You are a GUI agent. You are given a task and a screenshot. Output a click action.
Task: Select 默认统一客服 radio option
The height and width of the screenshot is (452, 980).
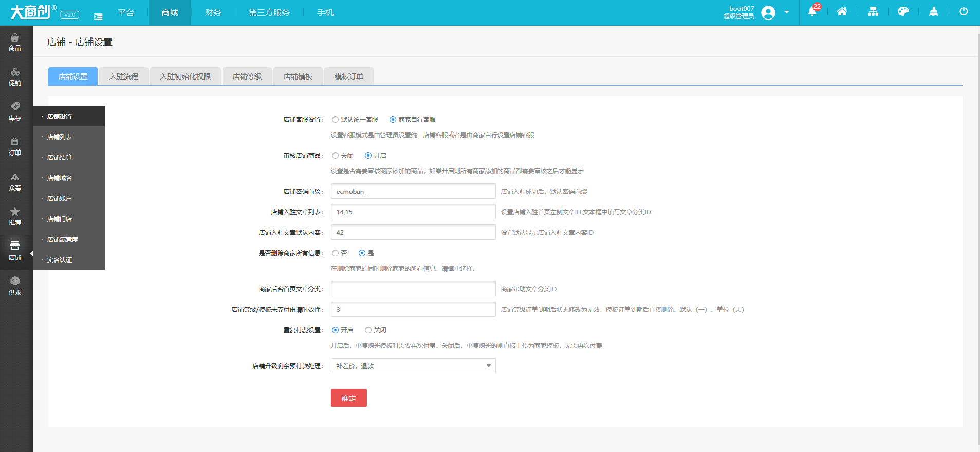336,120
